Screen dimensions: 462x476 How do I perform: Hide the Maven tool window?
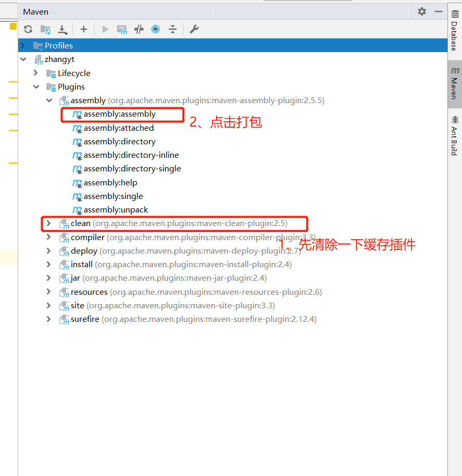click(439, 11)
